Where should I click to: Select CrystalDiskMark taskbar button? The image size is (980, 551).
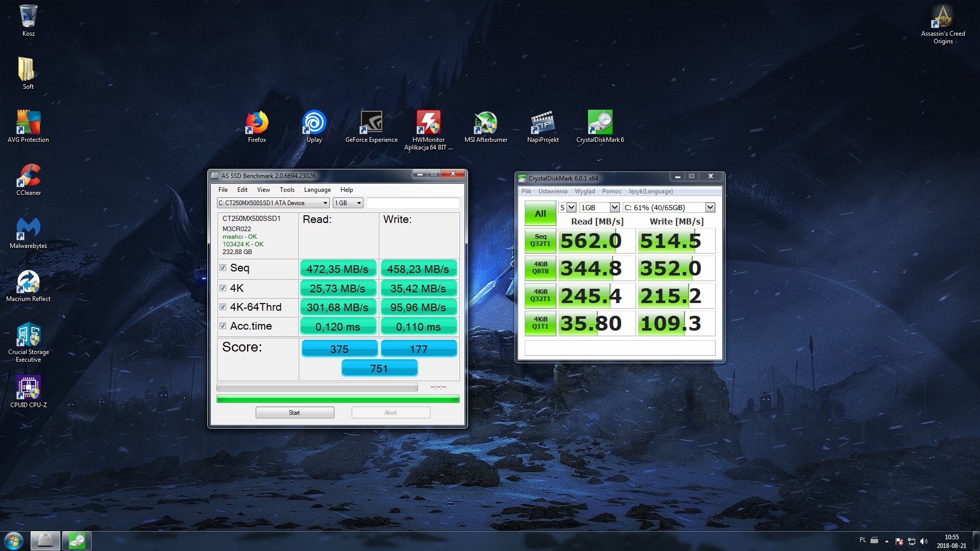(77, 541)
